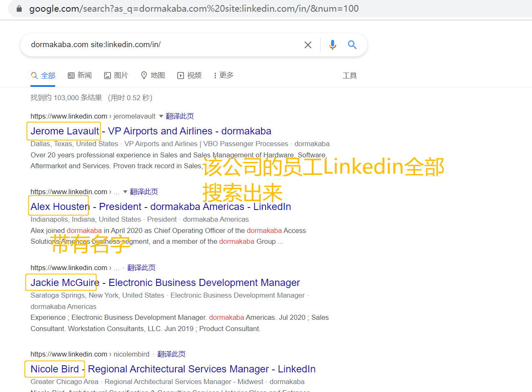Click the results count 找到约 103,000 条结果
The image size is (532, 392).
coord(66,98)
